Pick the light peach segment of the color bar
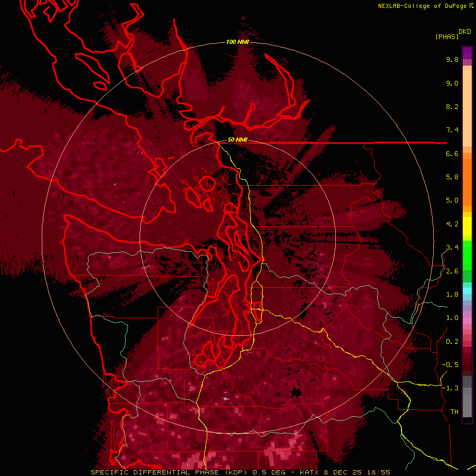Viewport: 476px width, 476px height. 467,108
